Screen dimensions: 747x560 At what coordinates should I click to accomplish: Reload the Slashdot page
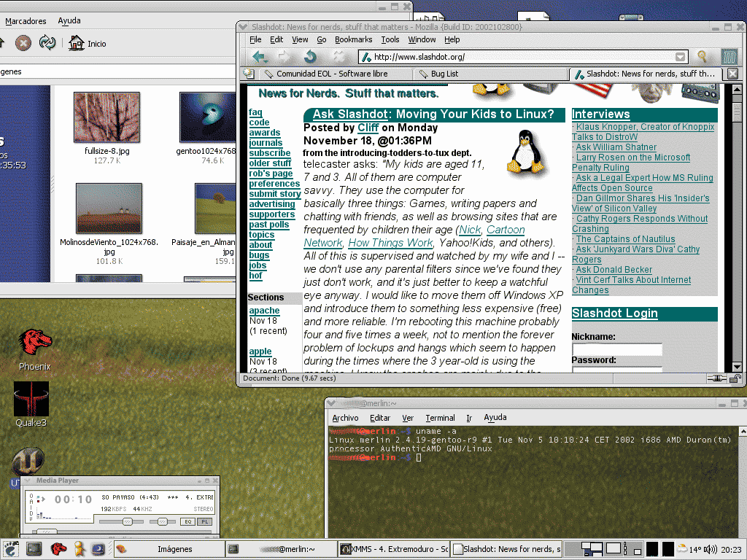point(310,57)
